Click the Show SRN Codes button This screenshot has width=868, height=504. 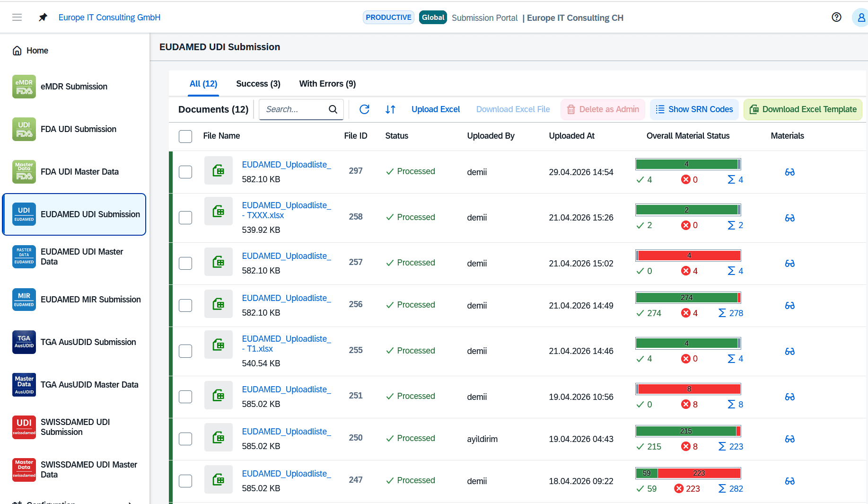point(694,109)
